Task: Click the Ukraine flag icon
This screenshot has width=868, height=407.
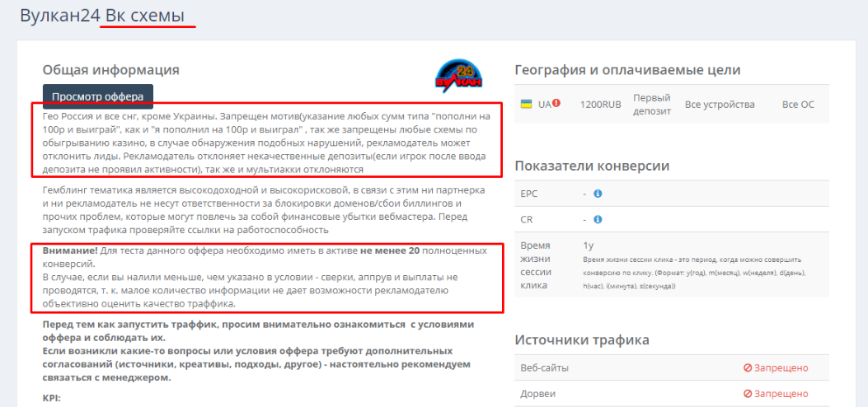Action: [526, 104]
